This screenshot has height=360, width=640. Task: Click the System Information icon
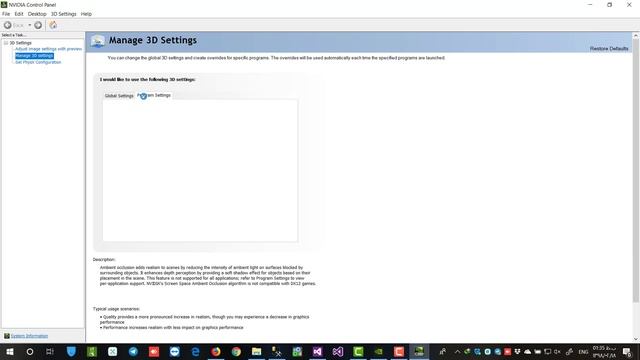(7, 336)
